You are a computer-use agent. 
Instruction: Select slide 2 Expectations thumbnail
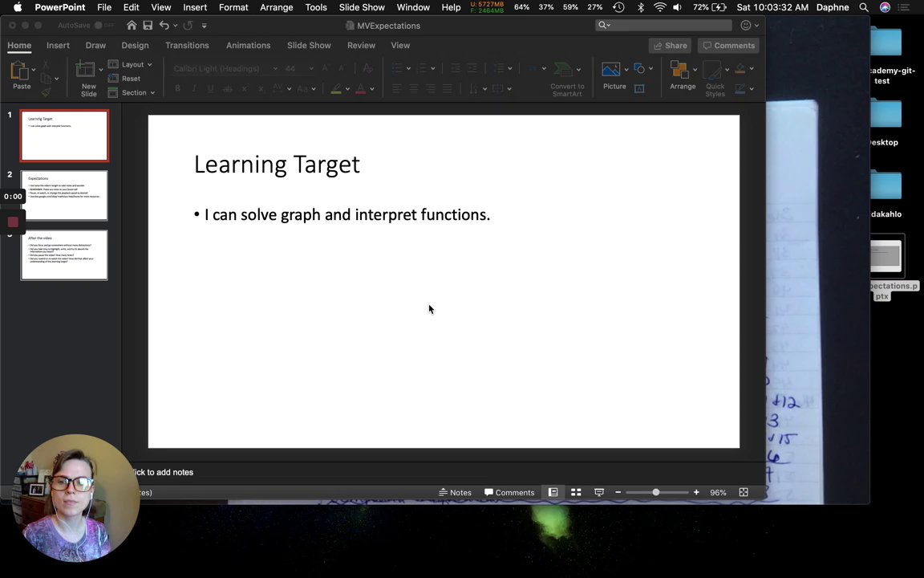tap(64, 195)
